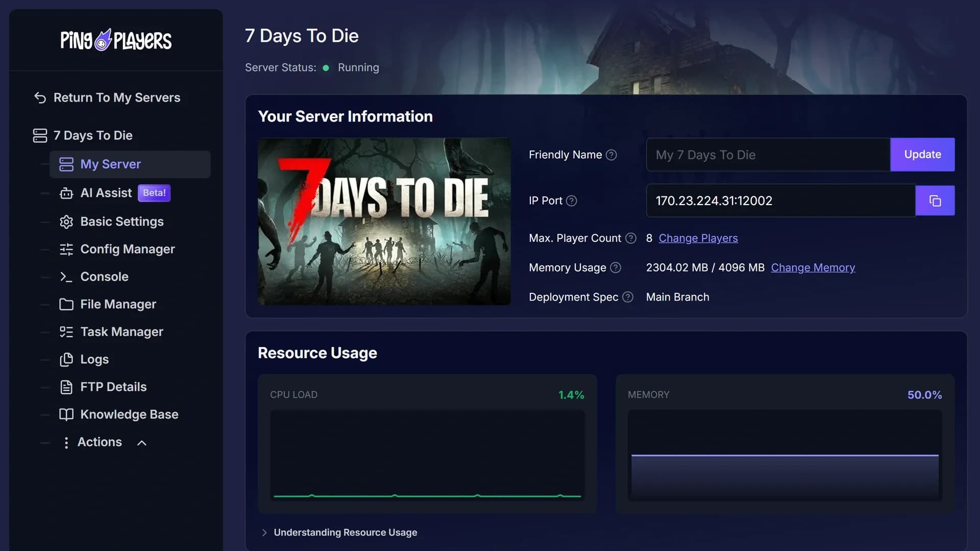Click the AI Assist robot icon
This screenshot has width=980, height=551.
[x=66, y=193]
